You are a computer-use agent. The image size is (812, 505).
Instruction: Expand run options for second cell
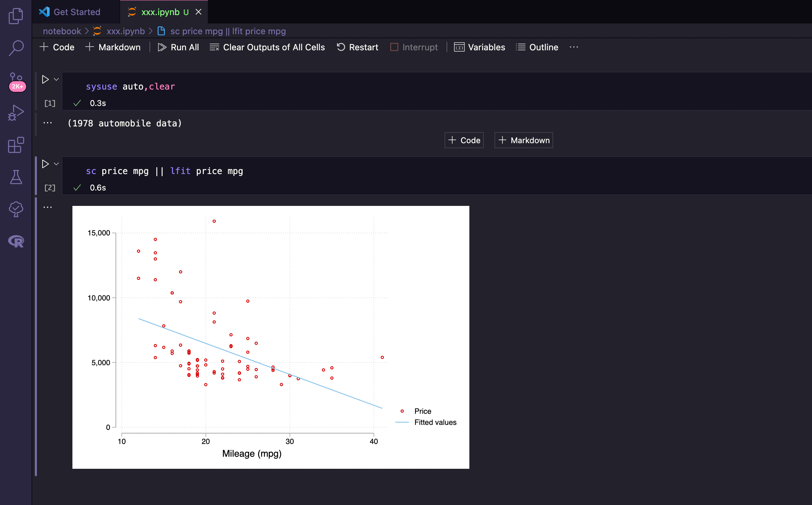(56, 164)
